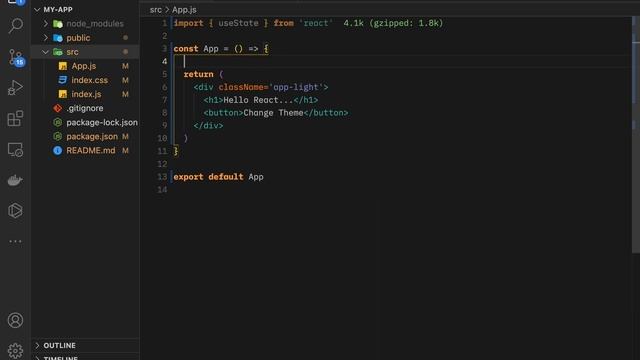Viewport: 640px width, 360px height.
Task: Click the modified dot beside src folder
Action: (125, 52)
